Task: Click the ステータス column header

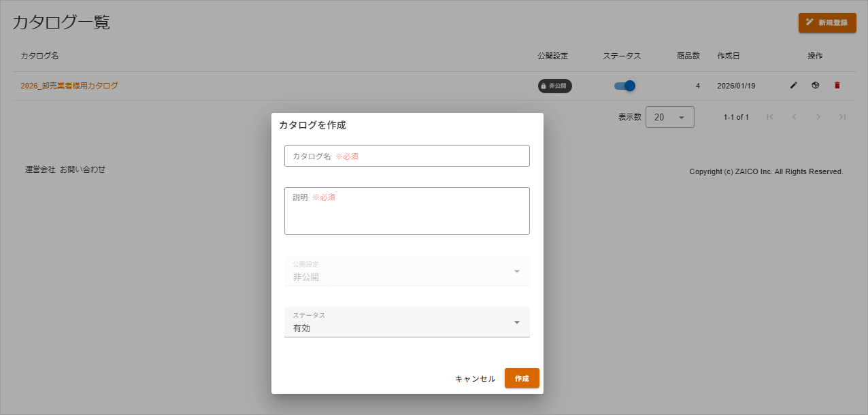Action: [622, 56]
